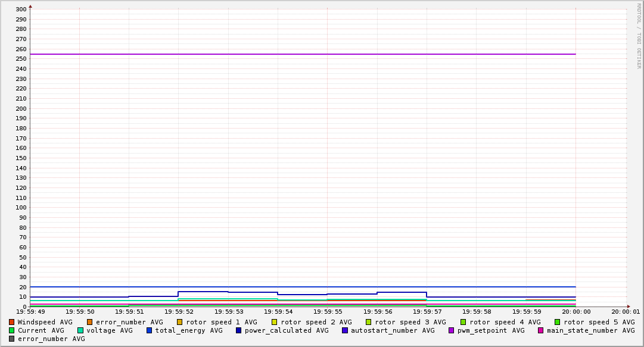Click the rotor speed 5 AVG legend swatch

pos(558,322)
